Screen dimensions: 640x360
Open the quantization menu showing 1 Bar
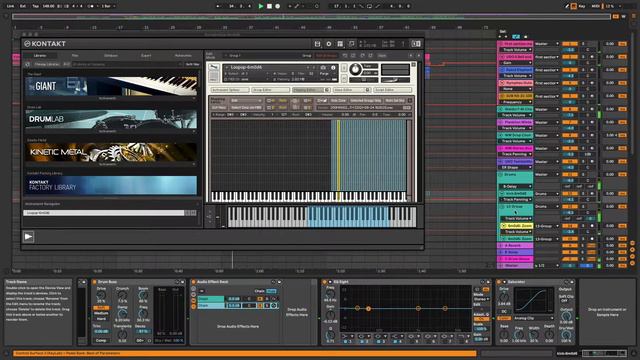point(108,6)
